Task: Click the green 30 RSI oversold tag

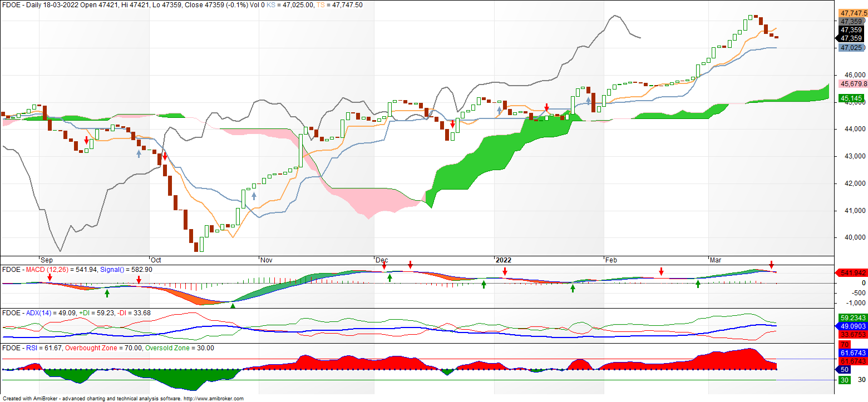Action: (845, 380)
